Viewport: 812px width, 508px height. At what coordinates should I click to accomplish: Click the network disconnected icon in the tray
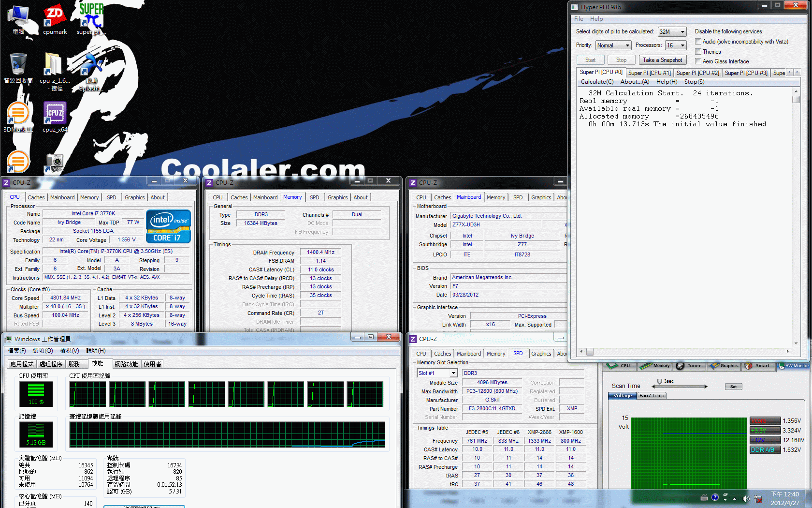coord(758,499)
